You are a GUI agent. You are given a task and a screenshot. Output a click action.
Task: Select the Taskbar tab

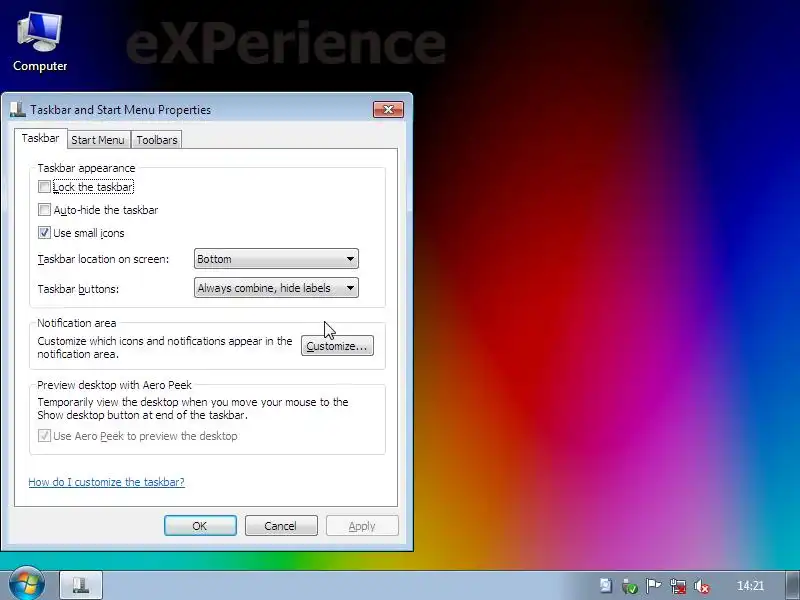point(41,139)
